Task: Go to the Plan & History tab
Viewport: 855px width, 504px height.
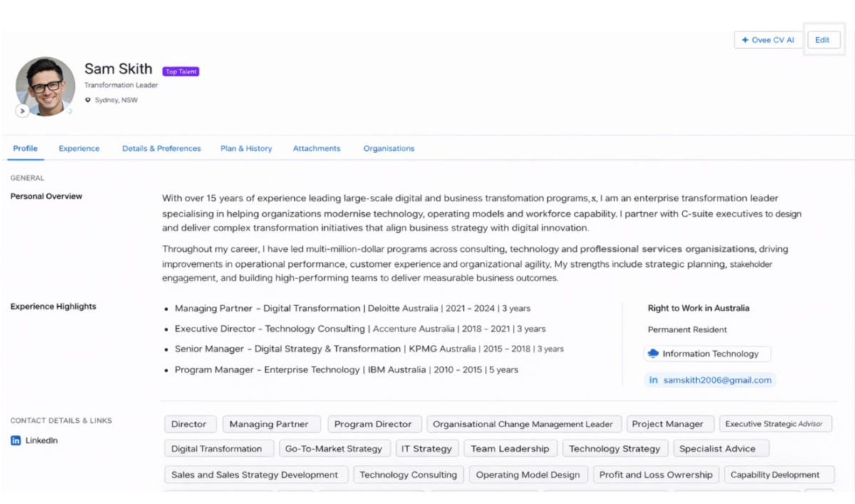Action: (246, 149)
